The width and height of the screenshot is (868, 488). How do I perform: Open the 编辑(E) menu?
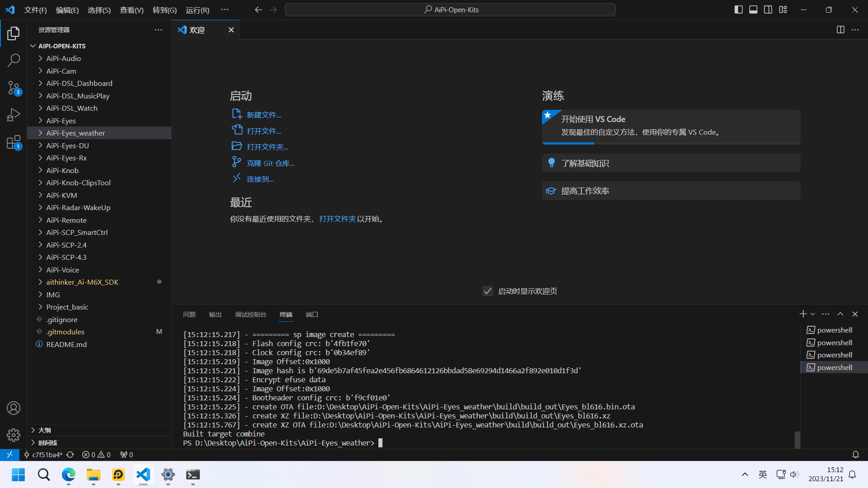(x=67, y=10)
